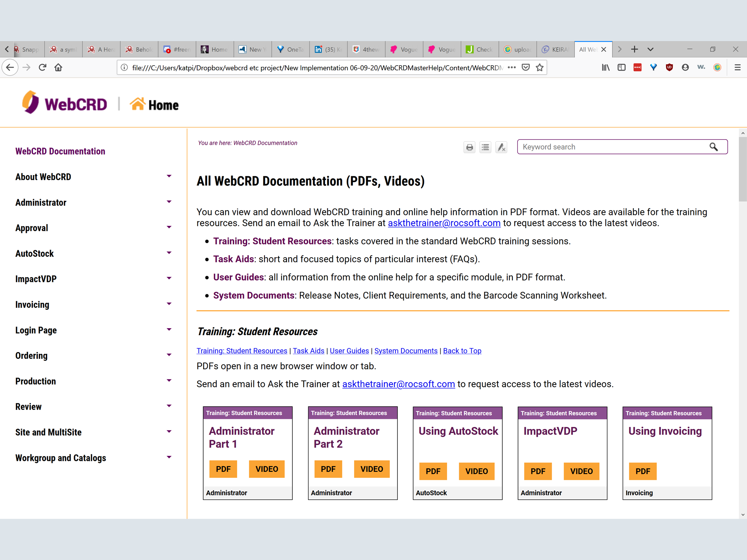The height and width of the screenshot is (560, 747).
Task: Click the browser Forward arrow button
Action: (27, 68)
